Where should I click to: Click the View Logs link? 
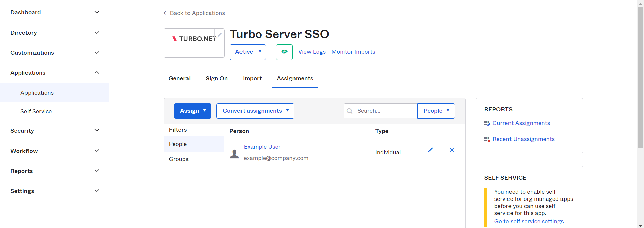[312, 52]
